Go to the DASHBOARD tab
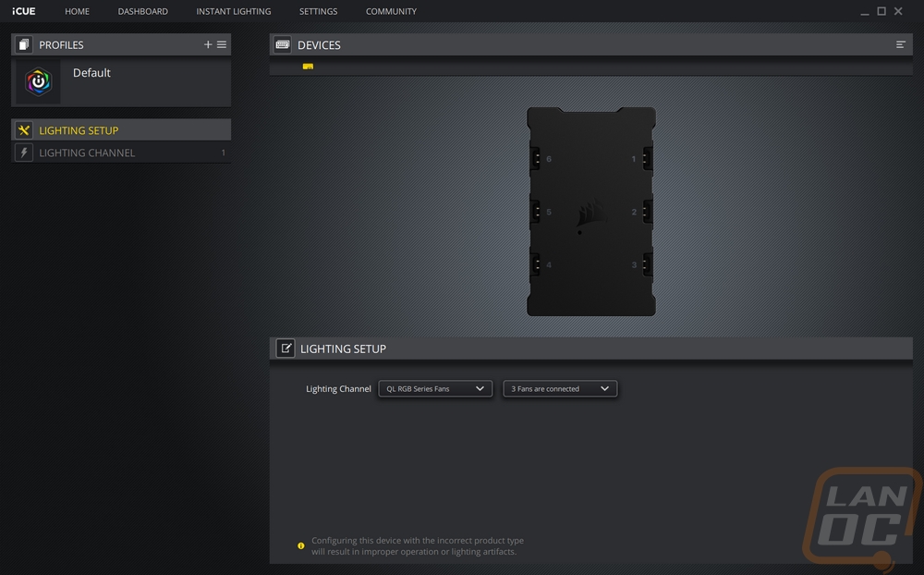 coord(142,11)
